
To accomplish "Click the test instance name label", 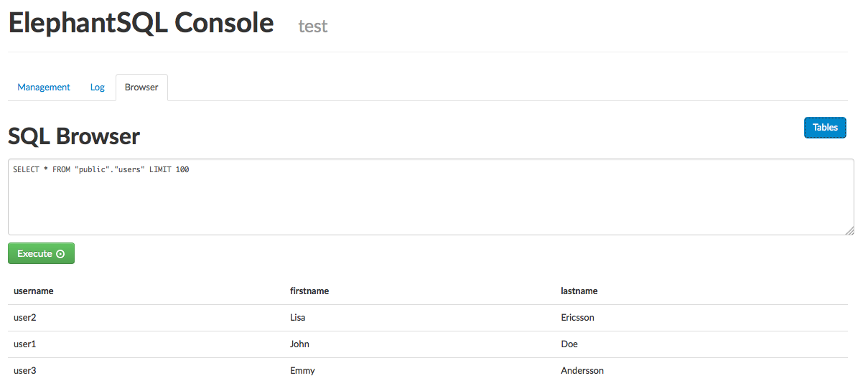I will [x=313, y=27].
